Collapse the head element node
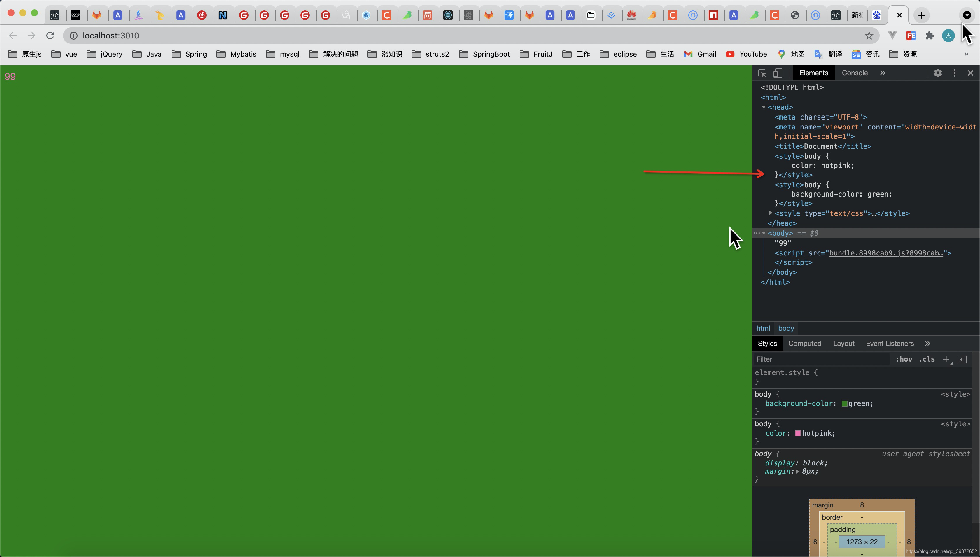Viewport: 980px width, 557px height. coord(764,107)
